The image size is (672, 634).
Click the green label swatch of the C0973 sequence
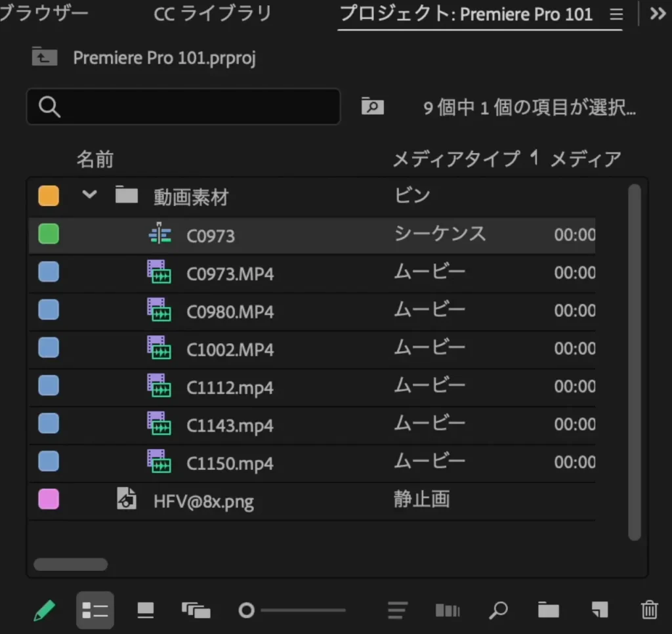tap(48, 234)
